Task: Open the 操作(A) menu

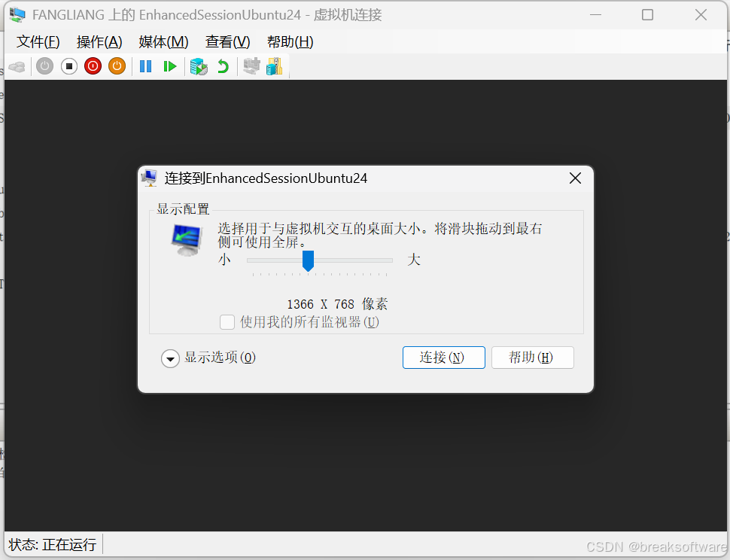Action: pos(99,42)
